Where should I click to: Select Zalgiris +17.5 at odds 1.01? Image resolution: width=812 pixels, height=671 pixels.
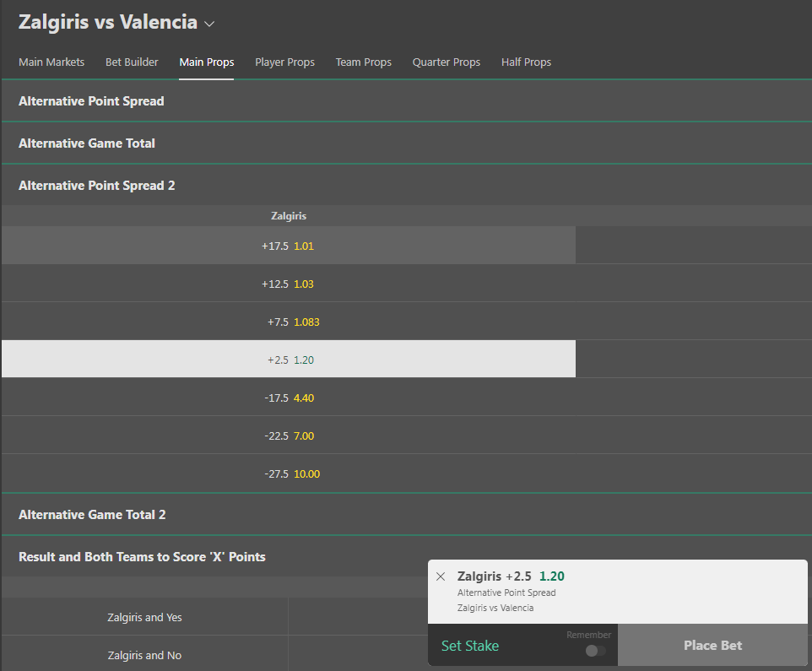pyautogui.click(x=288, y=246)
